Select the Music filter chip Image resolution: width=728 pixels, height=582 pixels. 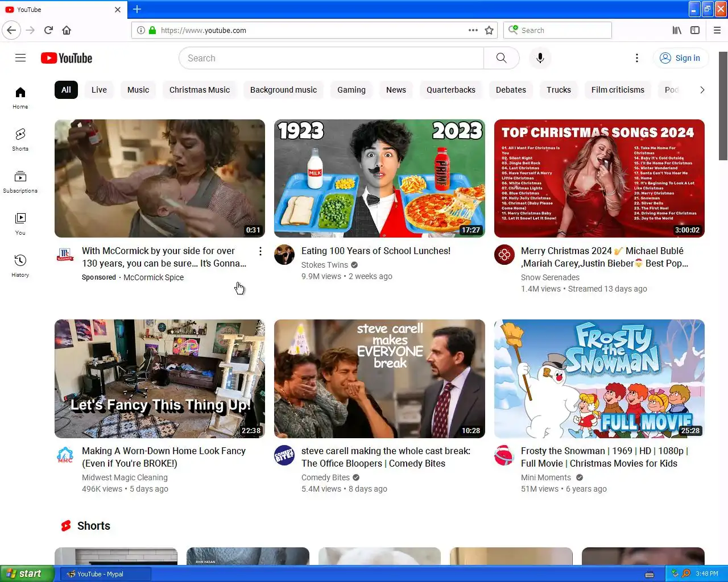(138, 90)
